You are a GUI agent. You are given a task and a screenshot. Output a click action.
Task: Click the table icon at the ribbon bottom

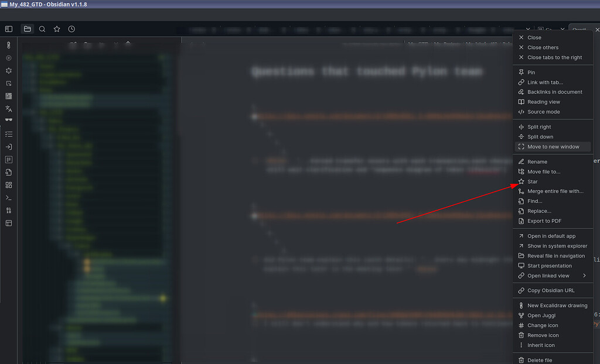8,223
